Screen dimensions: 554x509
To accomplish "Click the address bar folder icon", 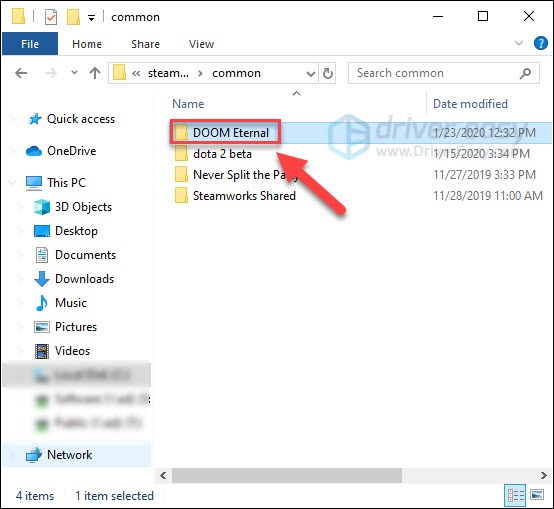I will pyautogui.click(x=119, y=72).
